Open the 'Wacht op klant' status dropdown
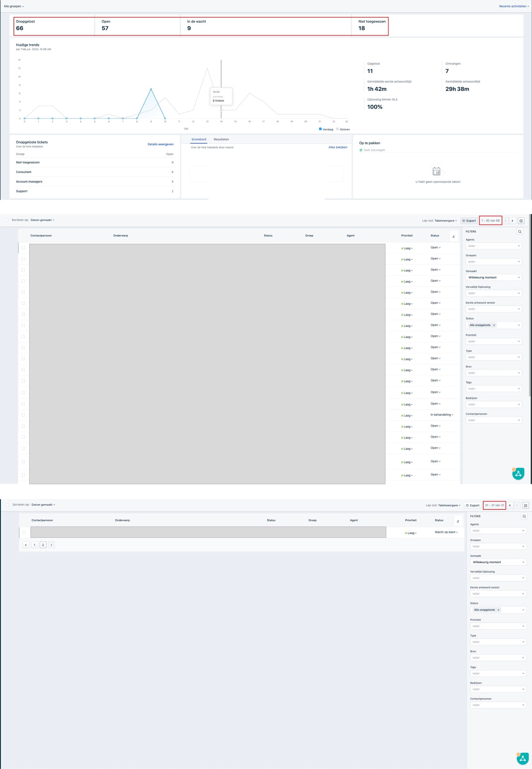The height and width of the screenshot is (769, 532). pyautogui.click(x=446, y=532)
